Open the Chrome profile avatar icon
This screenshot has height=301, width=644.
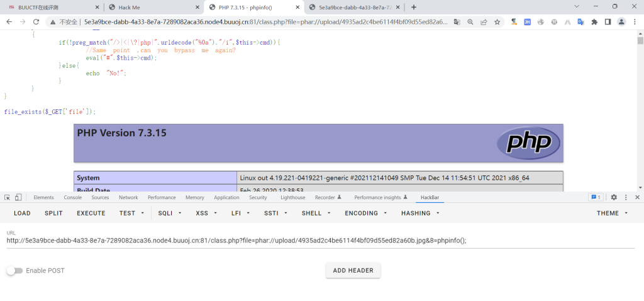[x=621, y=21]
